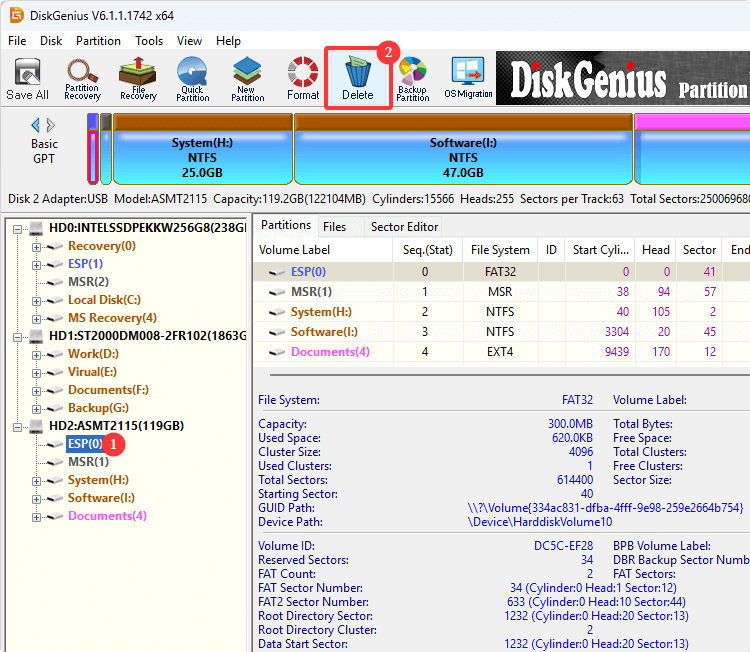
Task: Open the Tools menu
Action: point(149,41)
